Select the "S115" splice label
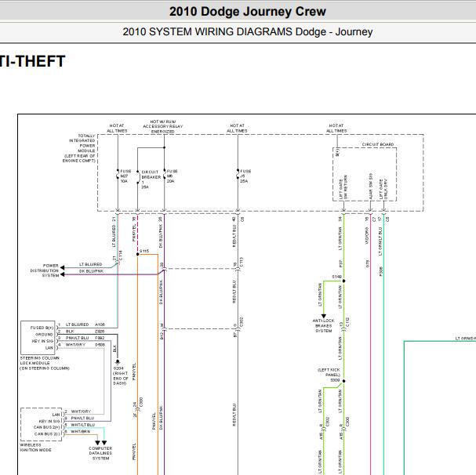 [144, 251]
